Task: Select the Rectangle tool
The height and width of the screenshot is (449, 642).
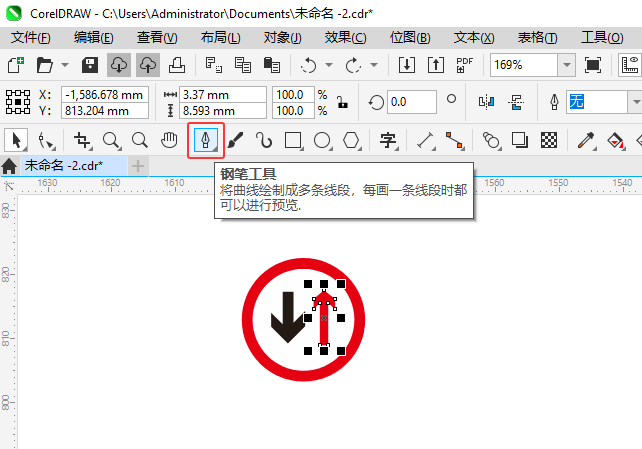Action: [x=293, y=141]
